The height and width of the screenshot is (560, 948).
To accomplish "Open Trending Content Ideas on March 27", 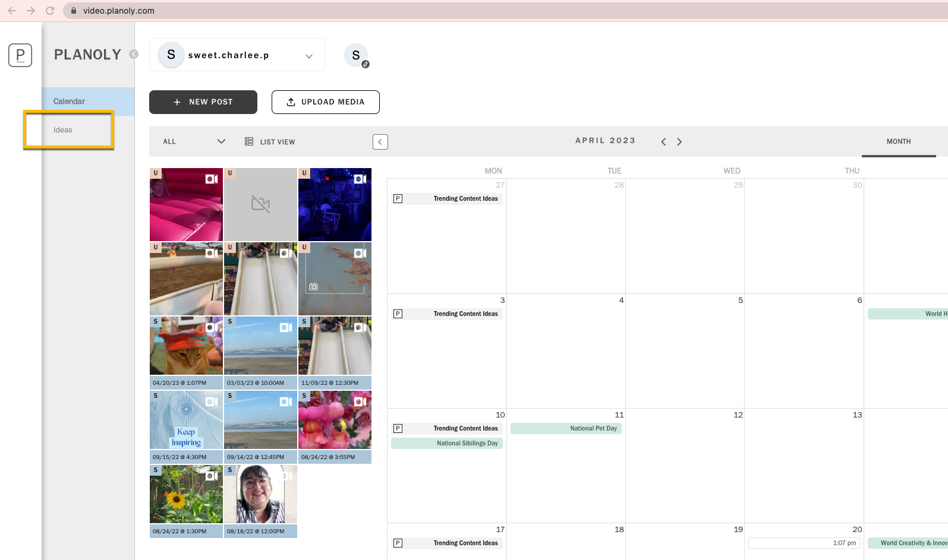I will tap(447, 199).
